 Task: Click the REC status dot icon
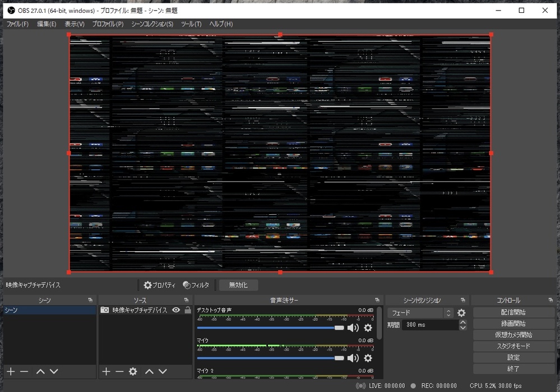point(413,386)
